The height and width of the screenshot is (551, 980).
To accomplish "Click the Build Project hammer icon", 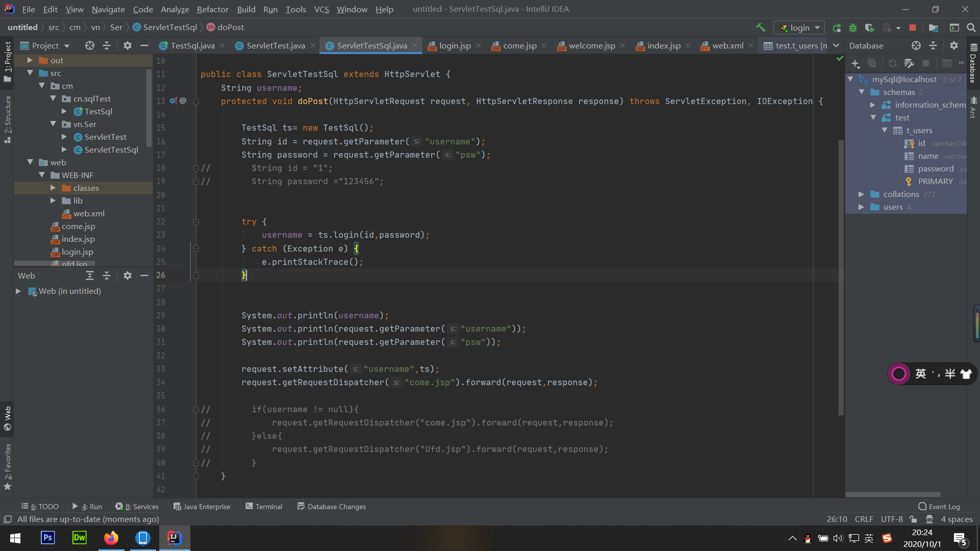I will (761, 28).
